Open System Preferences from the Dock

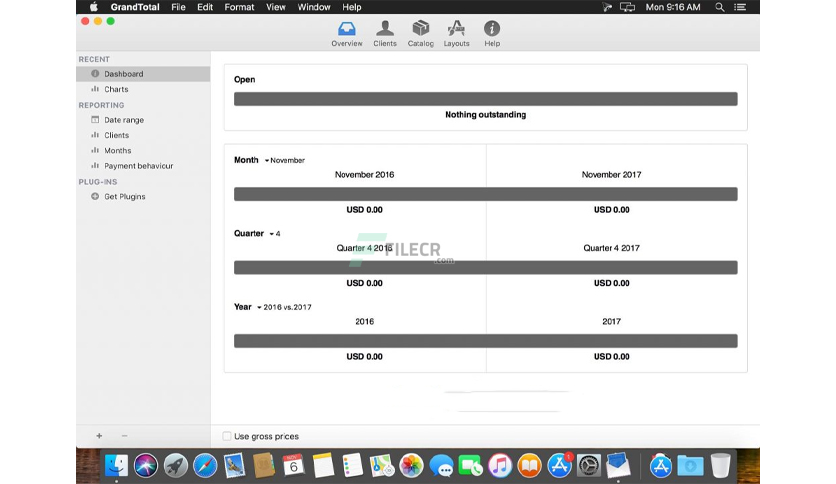[x=589, y=466]
